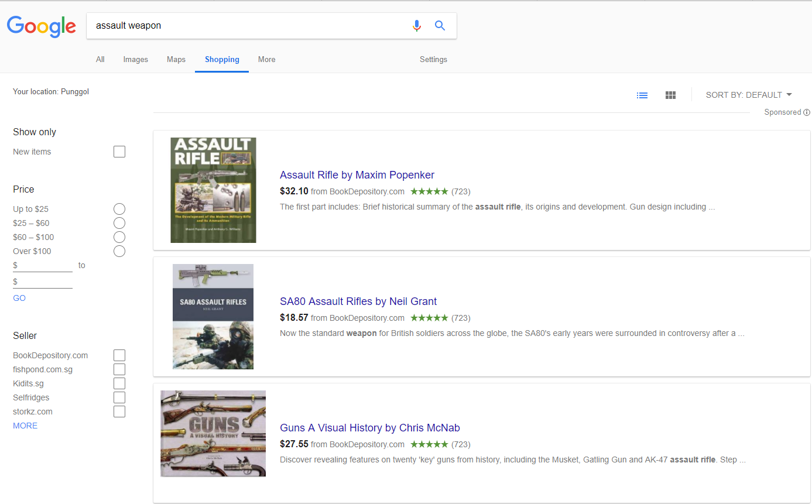Check the star rating for Assault Rifle book
The width and height of the screenshot is (812, 504).
click(x=429, y=191)
